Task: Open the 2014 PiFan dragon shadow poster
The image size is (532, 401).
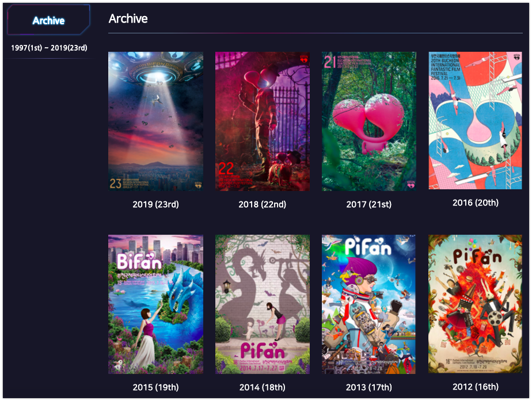Action: (263, 304)
